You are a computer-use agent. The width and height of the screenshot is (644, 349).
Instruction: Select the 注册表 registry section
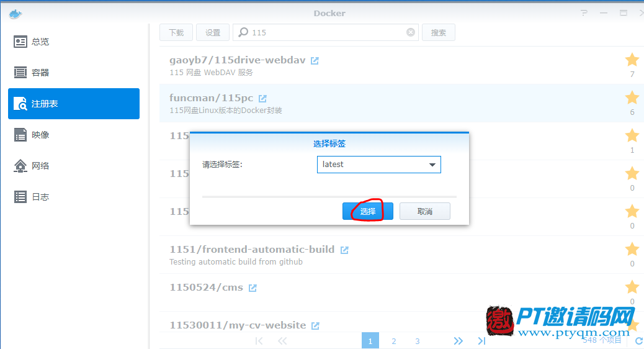(x=73, y=104)
